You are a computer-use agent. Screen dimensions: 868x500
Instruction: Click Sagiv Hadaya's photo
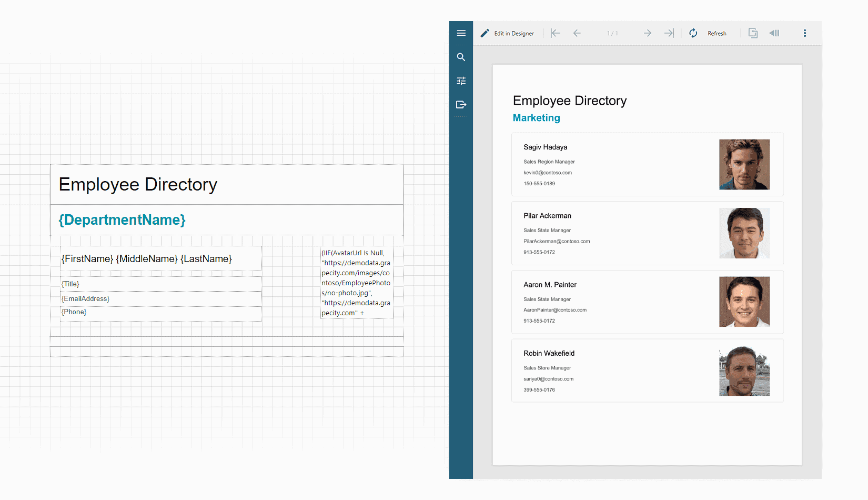click(x=744, y=165)
